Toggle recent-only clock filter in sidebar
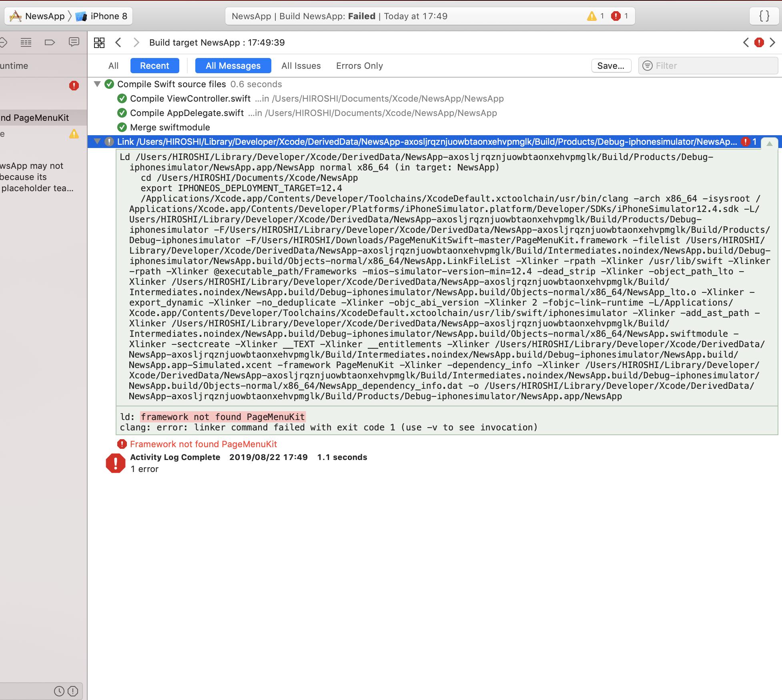782x700 pixels. click(x=59, y=691)
